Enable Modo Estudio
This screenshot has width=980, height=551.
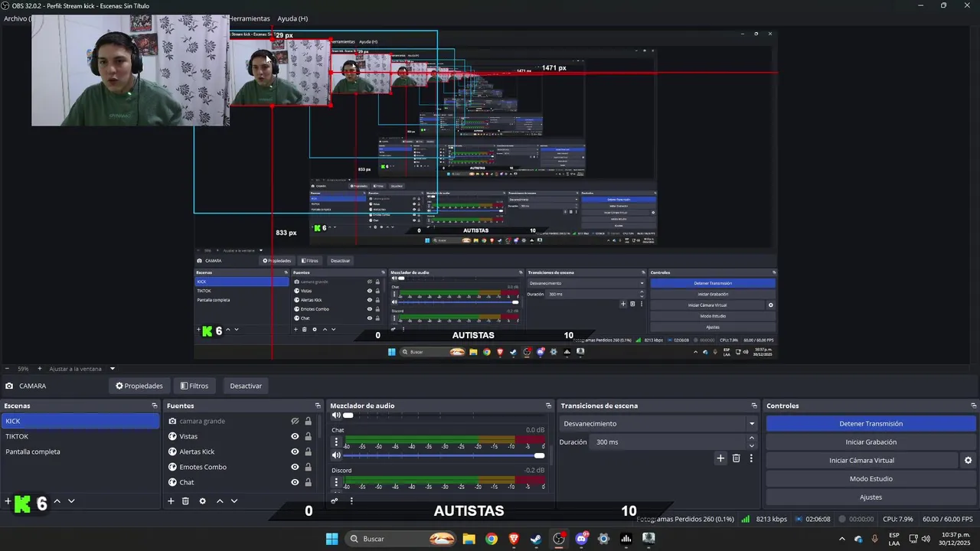point(871,479)
